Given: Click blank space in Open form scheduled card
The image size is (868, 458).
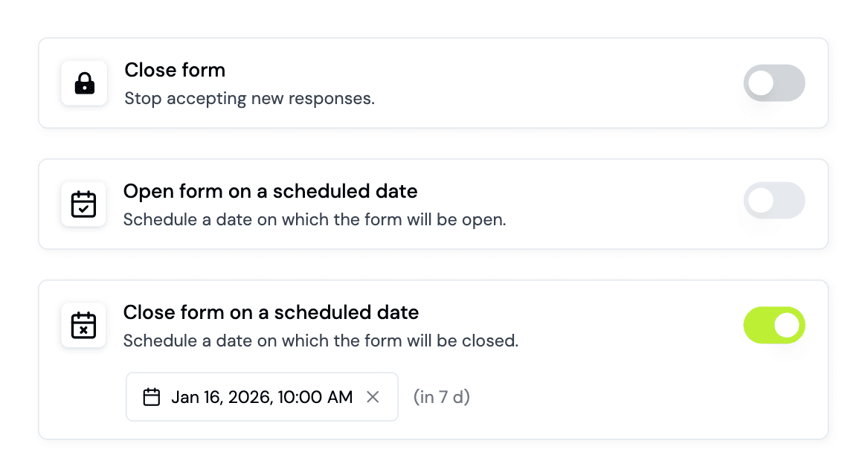Looking at the screenshot, I should [x=617, y=204].
